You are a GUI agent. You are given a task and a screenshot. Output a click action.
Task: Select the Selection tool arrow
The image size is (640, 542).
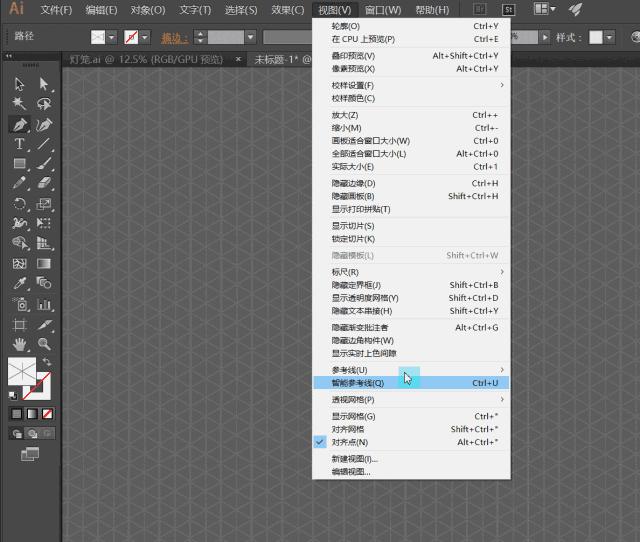pyautogui.click(x=19, y=84)
